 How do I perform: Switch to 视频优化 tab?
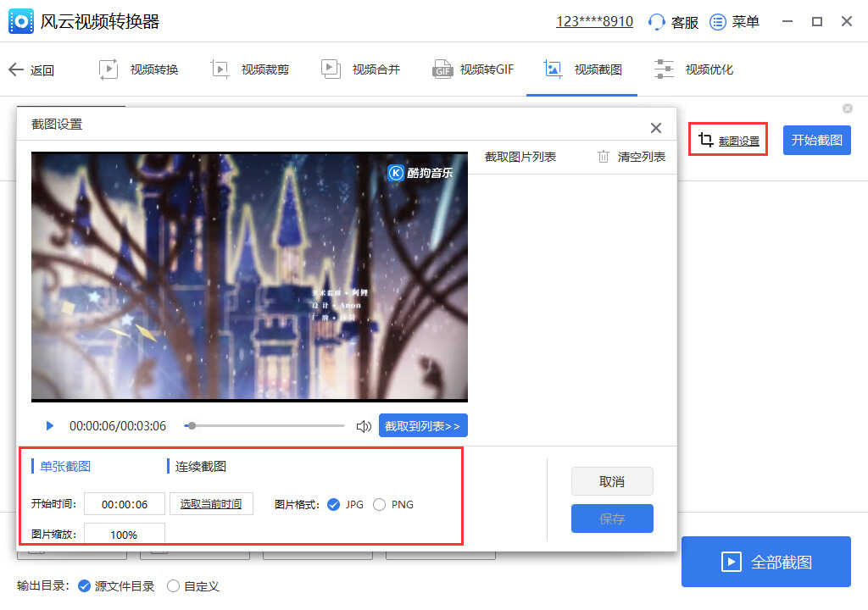pyautogui.click(x=693, y=69)
